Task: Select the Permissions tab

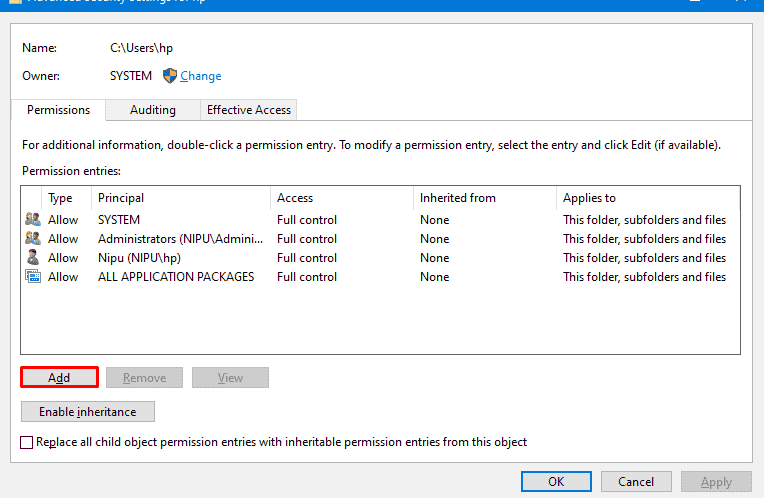Action: [58, 110]
